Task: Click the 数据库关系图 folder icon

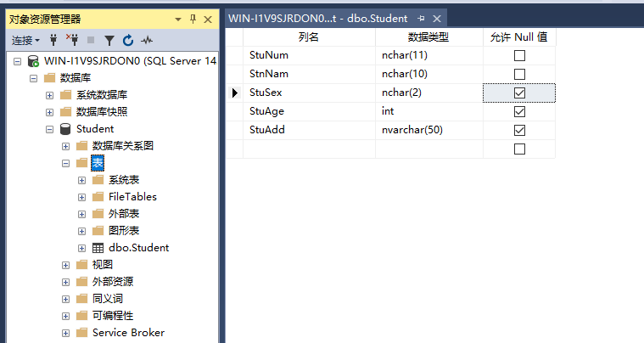Action: pos(82,146)
